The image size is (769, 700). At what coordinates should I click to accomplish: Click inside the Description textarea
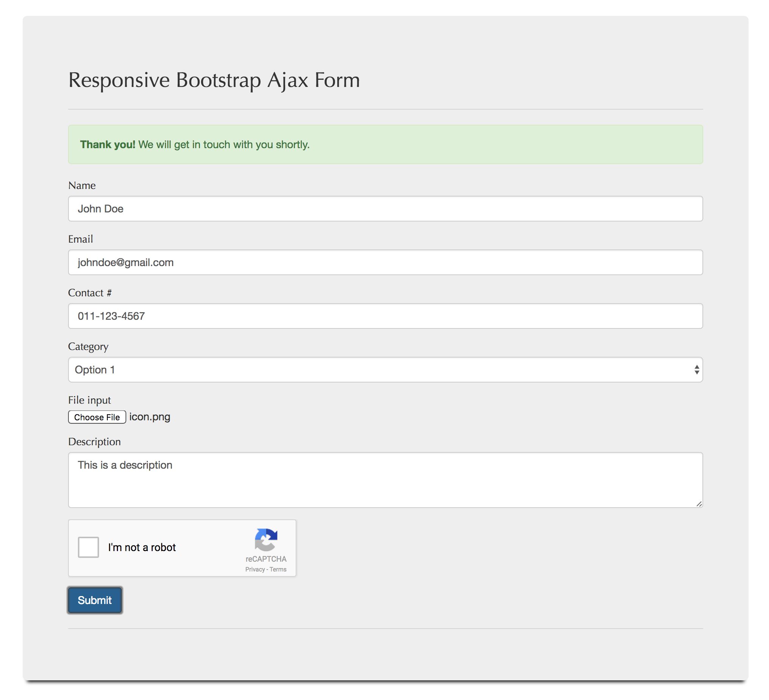tap(385, 480)
